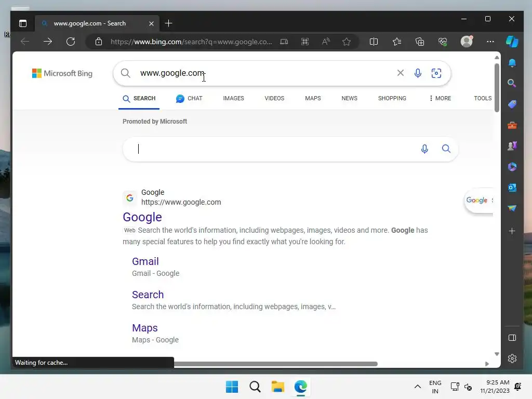Add sidebar app with plus icon
This screenshot has width=532, height=399.
point(512,231)
